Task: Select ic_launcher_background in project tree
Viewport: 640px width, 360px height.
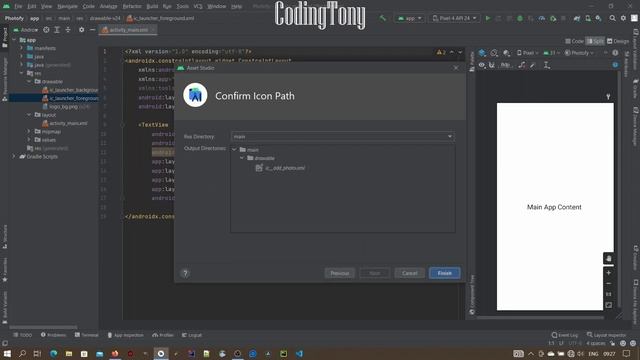Action: click(x=70, y=90)
